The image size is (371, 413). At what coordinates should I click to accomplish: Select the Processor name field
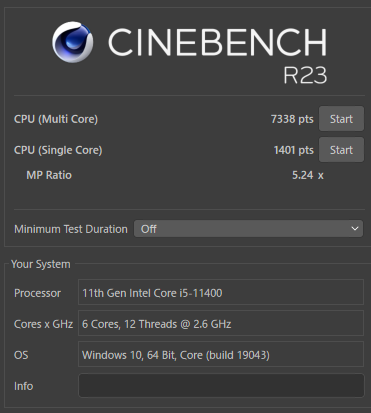pyautogui.click(x=221, y=292)
